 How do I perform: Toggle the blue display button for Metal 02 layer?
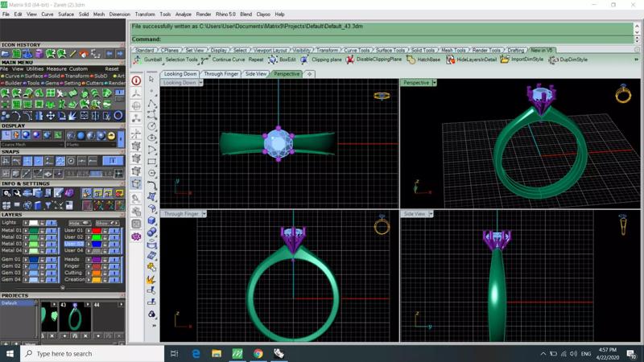pyautogui.click(x=52, y=237)
